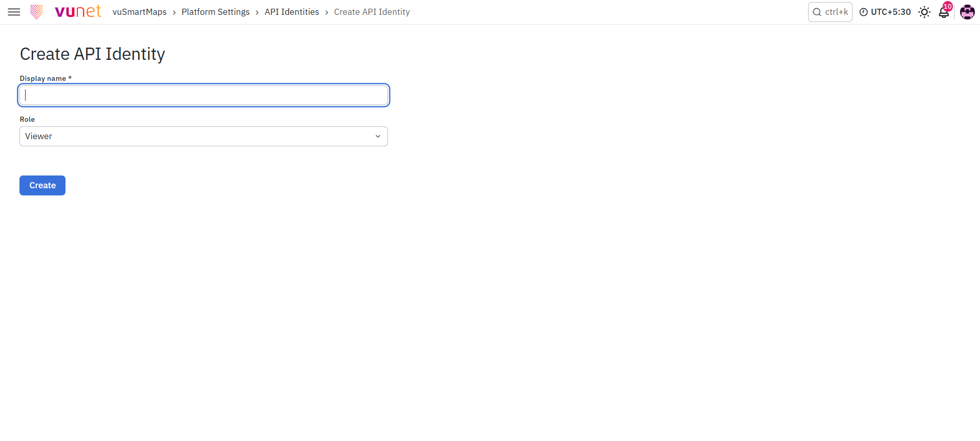Open the Role dropdown showing Viewer
The width and height of the screenshot is (980, 441).
[x=204, y=136]
